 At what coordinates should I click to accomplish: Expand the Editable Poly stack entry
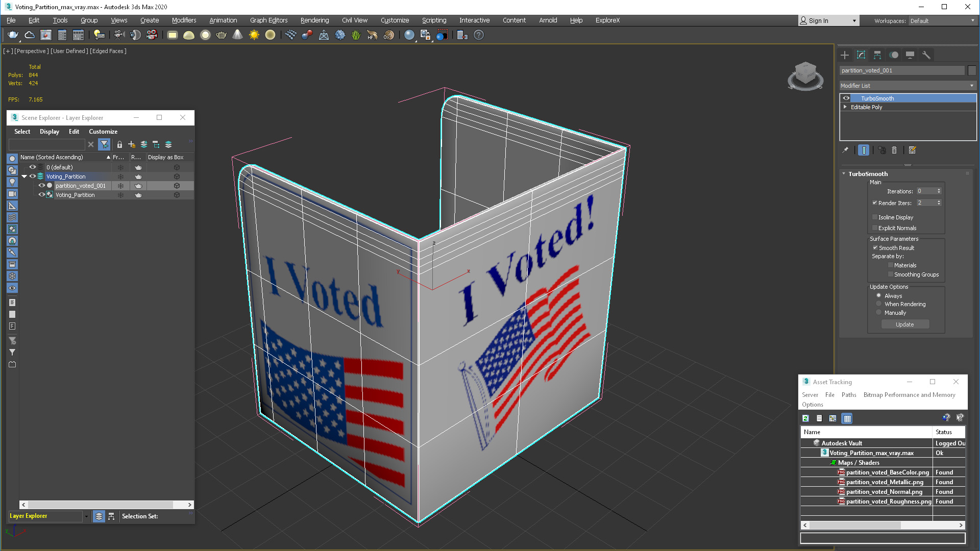point(845,107)
